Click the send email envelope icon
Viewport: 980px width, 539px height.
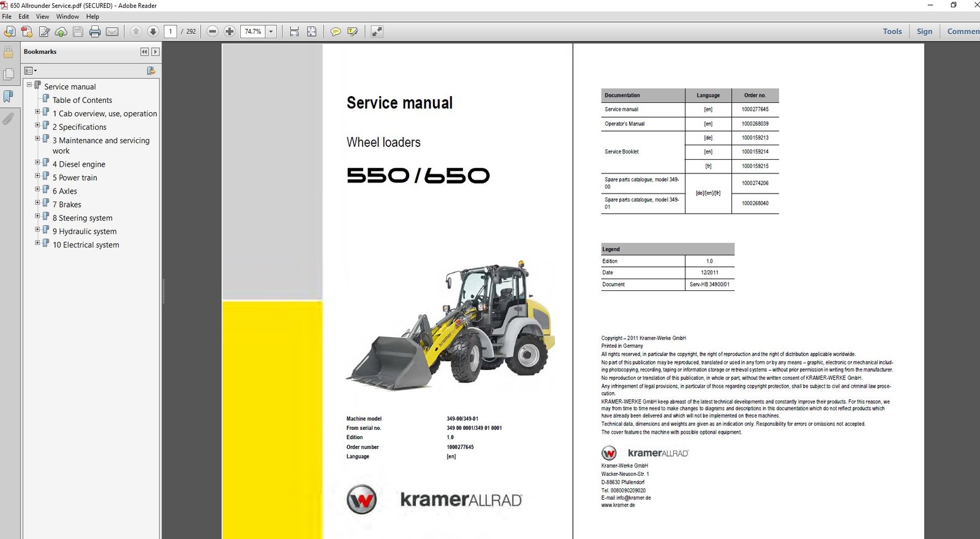coord(112,31)
